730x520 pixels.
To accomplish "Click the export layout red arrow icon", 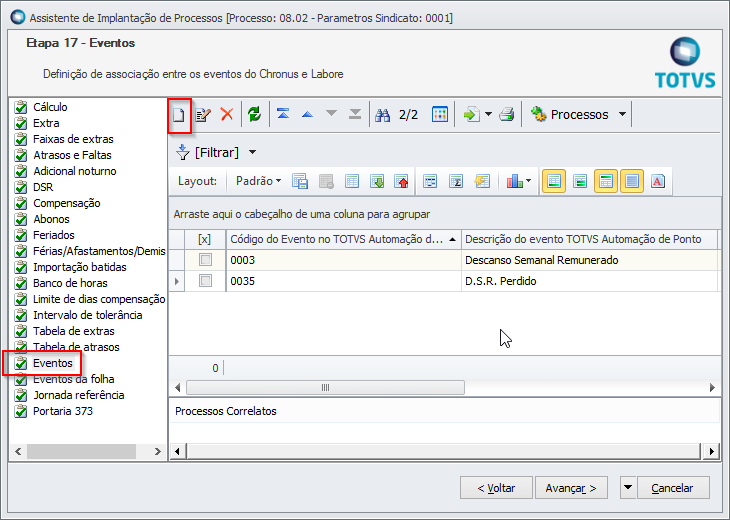I will click(401, 181).
